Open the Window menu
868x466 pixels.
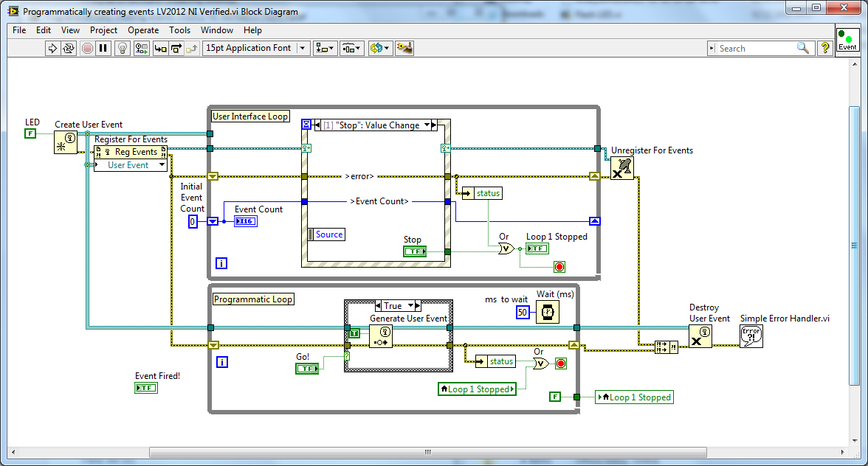click(217, 30)
